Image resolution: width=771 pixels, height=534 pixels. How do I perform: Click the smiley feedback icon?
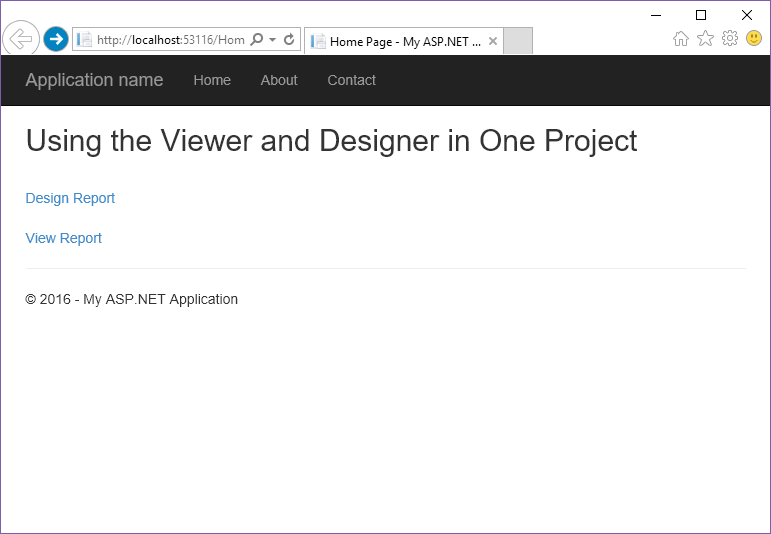point(754,38)
